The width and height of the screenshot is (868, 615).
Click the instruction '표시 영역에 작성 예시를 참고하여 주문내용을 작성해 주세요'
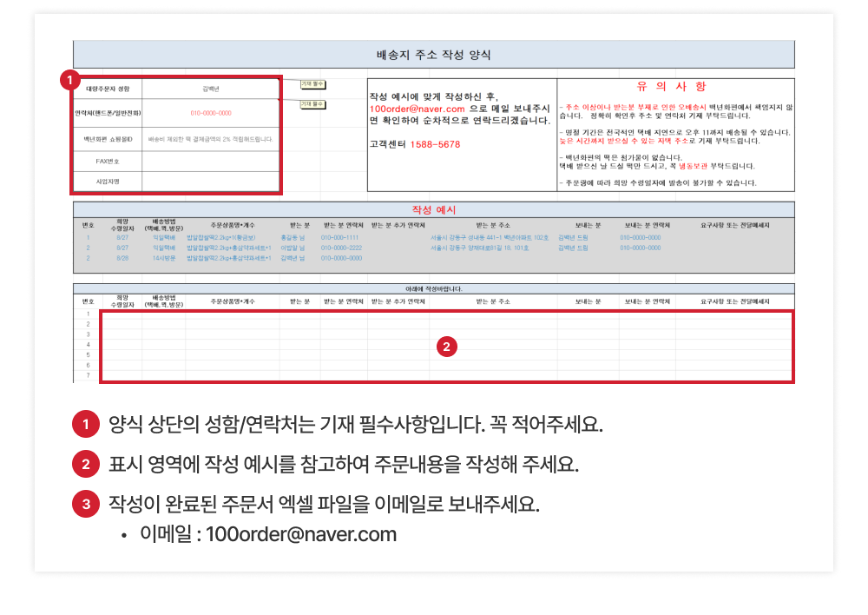click(343, 465)
